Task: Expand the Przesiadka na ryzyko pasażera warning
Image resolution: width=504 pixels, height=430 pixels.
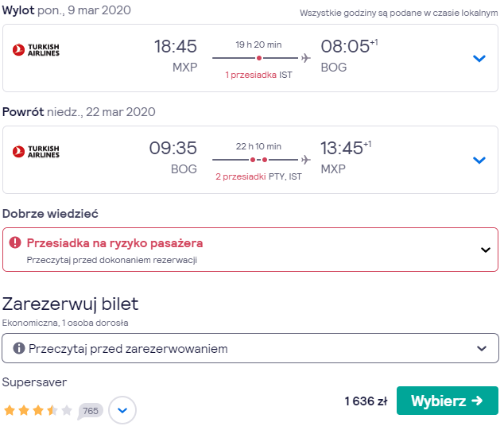Action: point(486,250)
